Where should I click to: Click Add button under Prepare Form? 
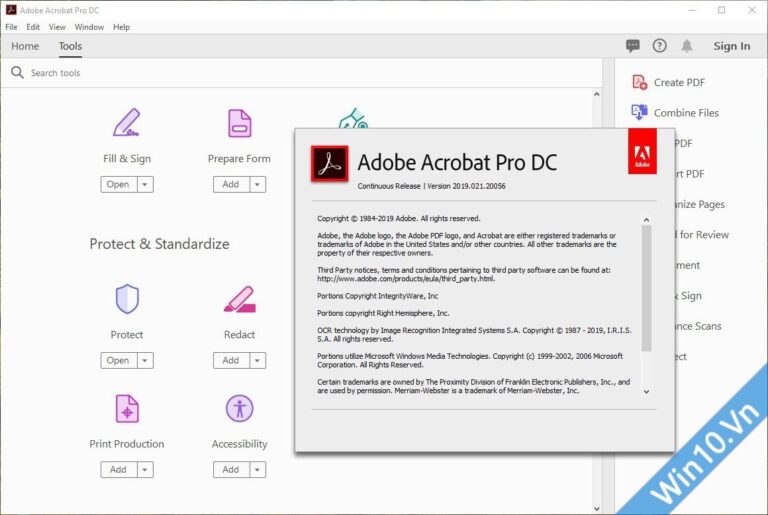[x=231, y=185]
